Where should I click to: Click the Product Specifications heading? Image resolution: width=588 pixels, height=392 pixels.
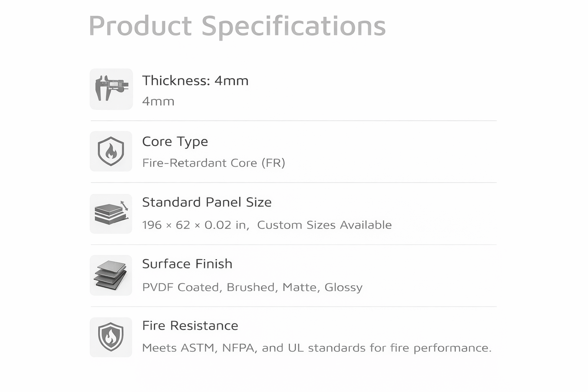(x=237, y=26)
